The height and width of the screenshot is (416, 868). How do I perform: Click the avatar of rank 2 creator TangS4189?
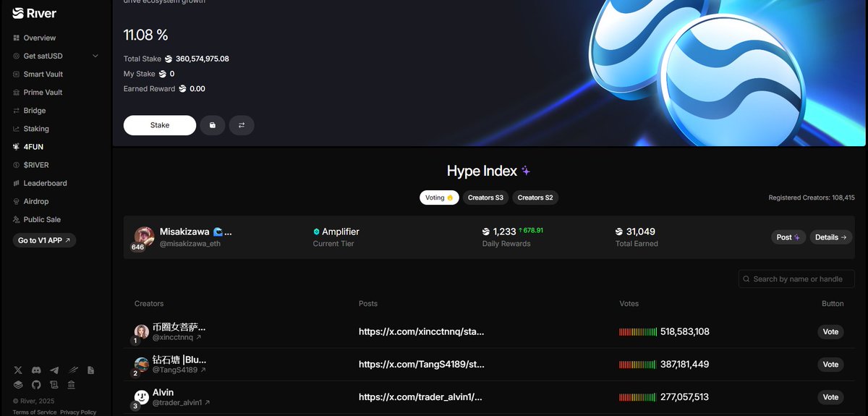[x=142, y=364]
